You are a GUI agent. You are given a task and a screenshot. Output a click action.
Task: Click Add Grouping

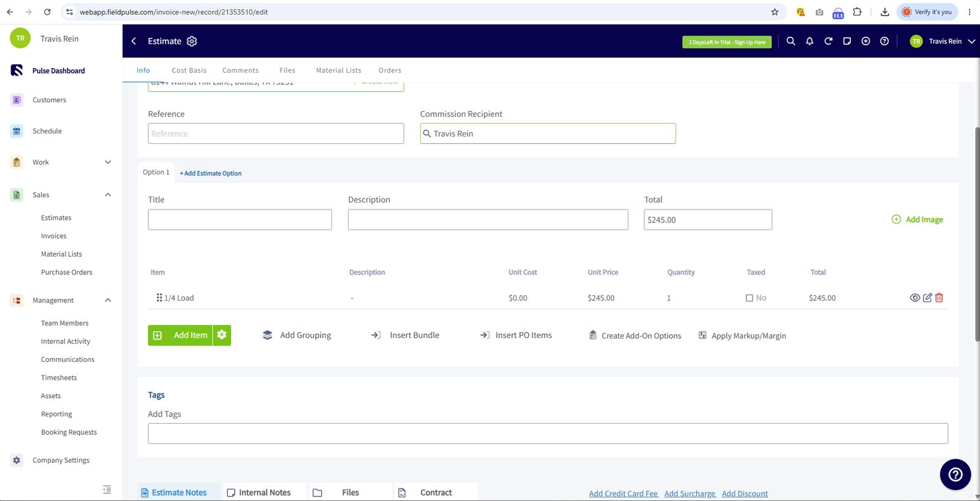tap(297, 335)
